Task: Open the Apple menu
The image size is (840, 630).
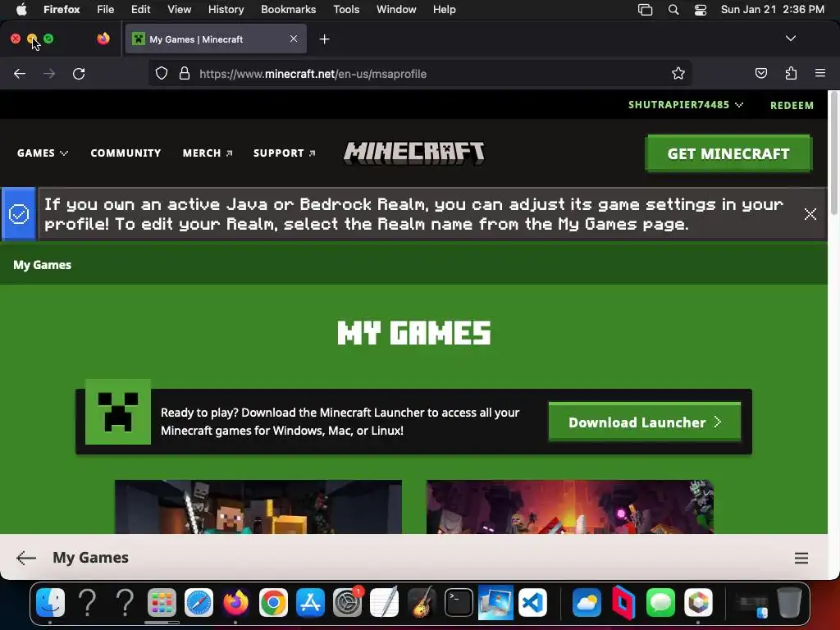Action: pos(21,10)
